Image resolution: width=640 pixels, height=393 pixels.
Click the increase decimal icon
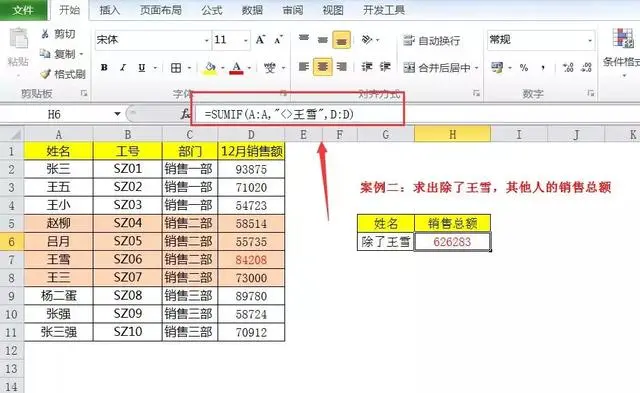(x=568, y=68)
